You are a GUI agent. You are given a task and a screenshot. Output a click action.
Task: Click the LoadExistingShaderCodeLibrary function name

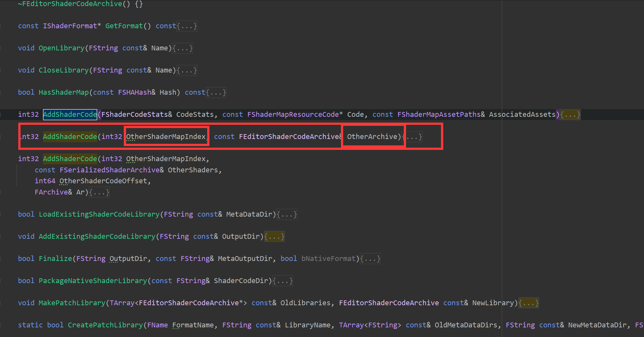[x=99, y=214]
